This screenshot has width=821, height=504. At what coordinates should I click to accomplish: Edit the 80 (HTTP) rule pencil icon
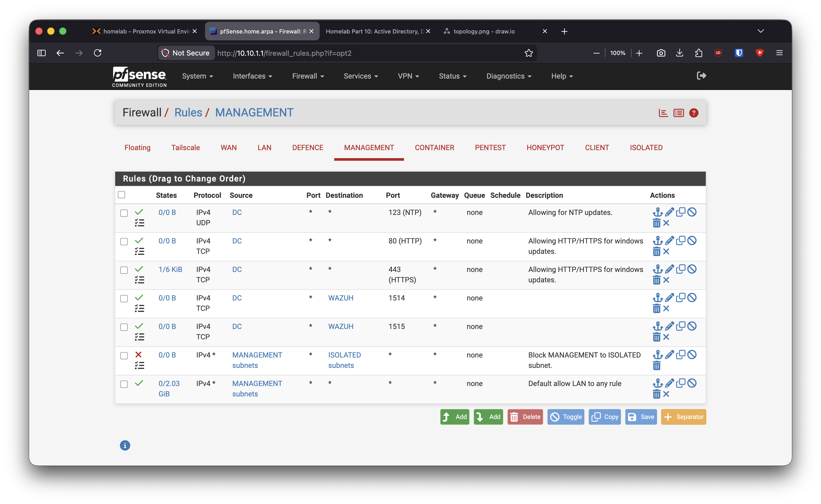click(669, 241)
